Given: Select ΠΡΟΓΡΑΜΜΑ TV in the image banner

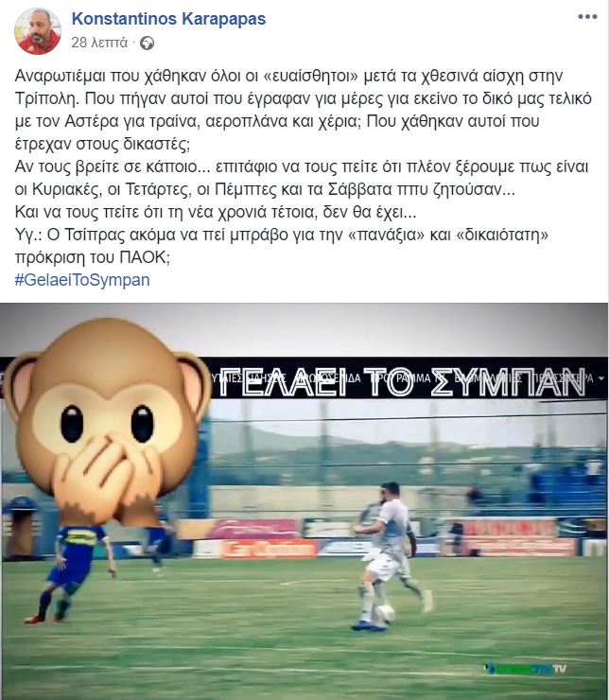Looking at the screenshot, I should click(406, 378).
